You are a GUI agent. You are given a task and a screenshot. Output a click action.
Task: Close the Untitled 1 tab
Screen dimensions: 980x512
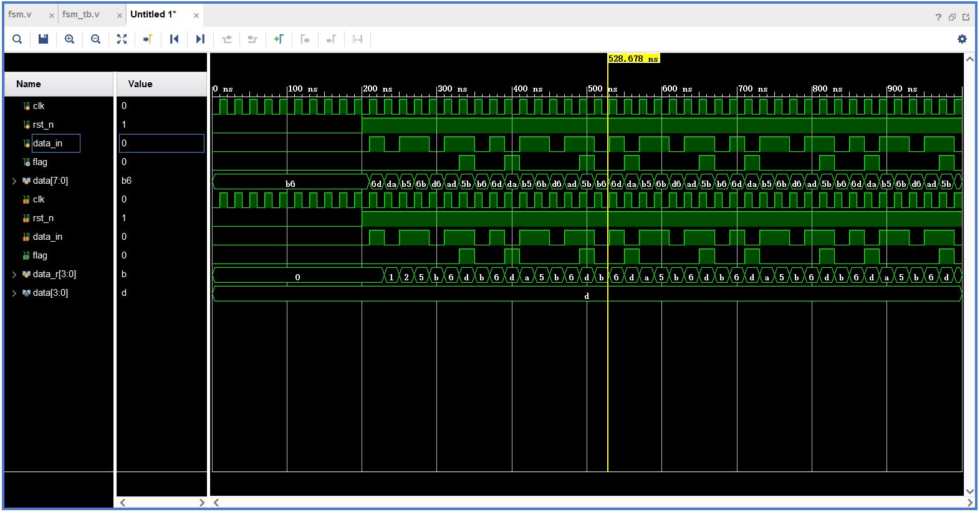(x=196, y=15)
